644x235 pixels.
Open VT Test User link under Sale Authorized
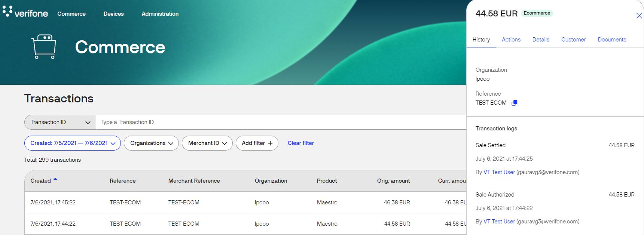[x=499, y=222]
